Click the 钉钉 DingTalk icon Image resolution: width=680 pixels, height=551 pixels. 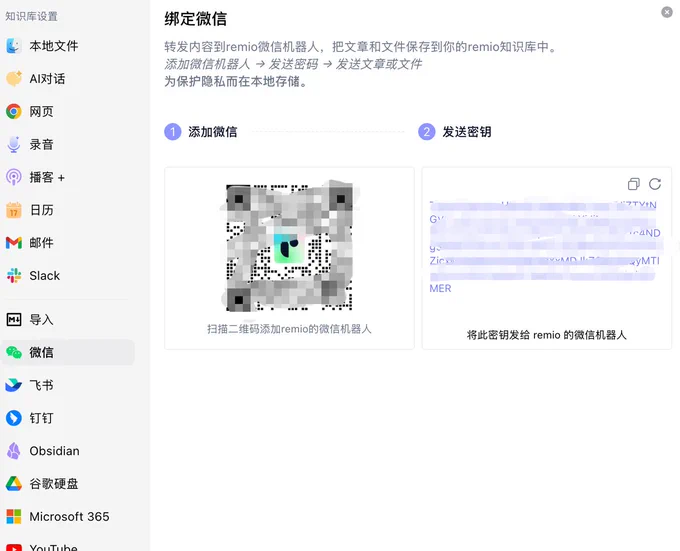point(14,418)
